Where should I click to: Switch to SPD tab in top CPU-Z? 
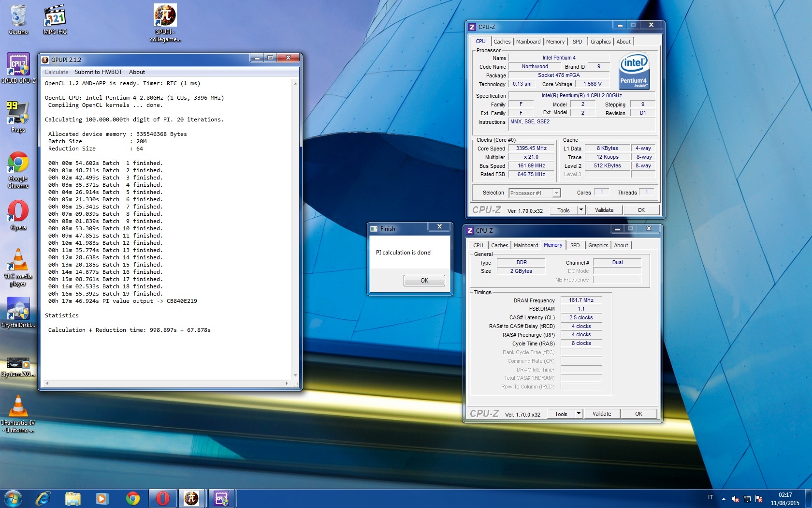578,42
